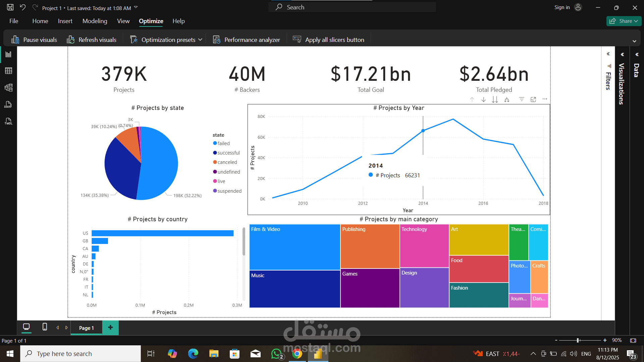
Task: Open the Modeling ribbon tab
Action: [95, 21]
